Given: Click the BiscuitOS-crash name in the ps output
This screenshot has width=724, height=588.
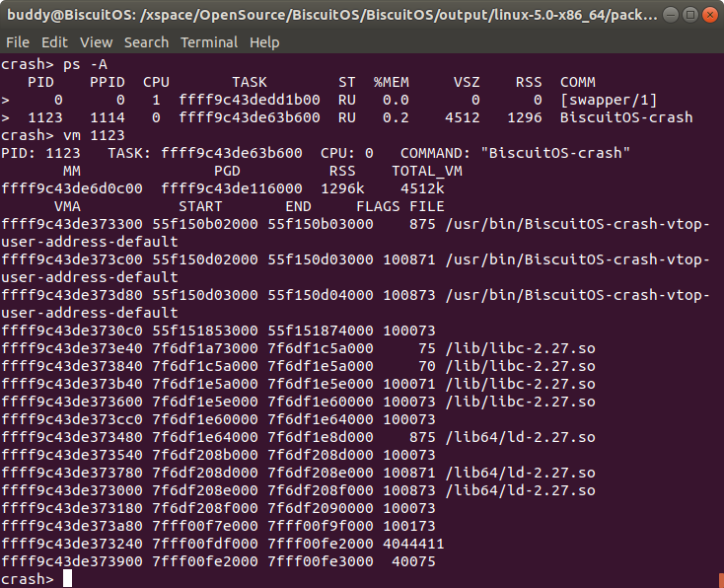Looking at the screenshot, I should 625,117.
